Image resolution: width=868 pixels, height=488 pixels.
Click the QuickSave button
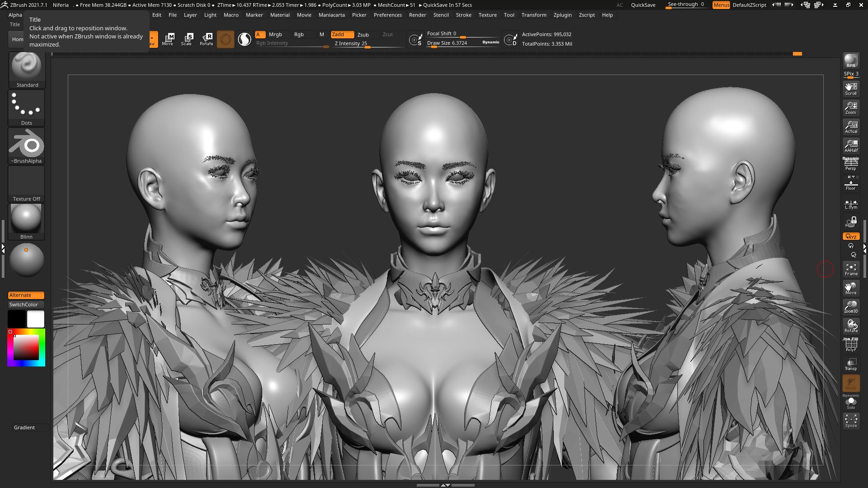click(643, 5)
